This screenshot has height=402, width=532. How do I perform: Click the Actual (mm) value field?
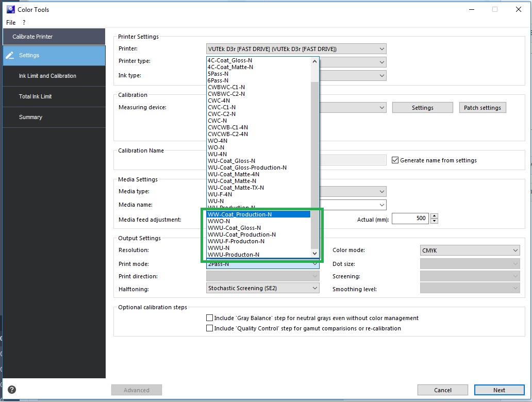click(410, 219)
